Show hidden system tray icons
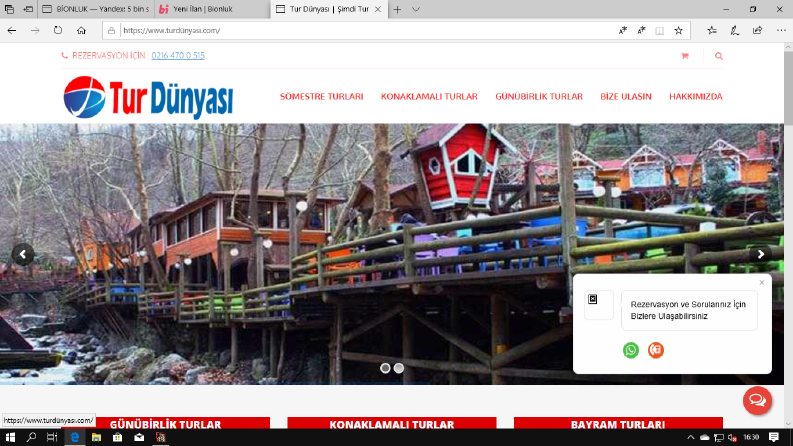 pos(690,437)
